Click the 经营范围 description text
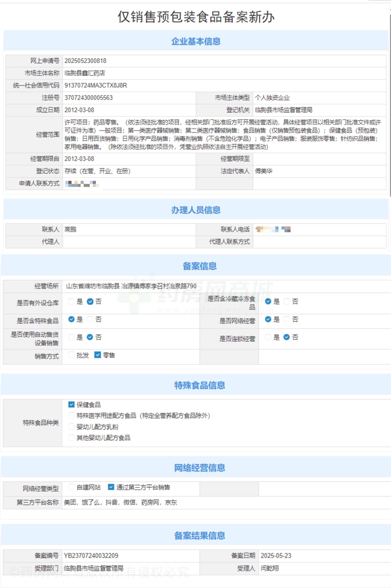This screenshot has width=391, height=588. [x=223, y=134]
